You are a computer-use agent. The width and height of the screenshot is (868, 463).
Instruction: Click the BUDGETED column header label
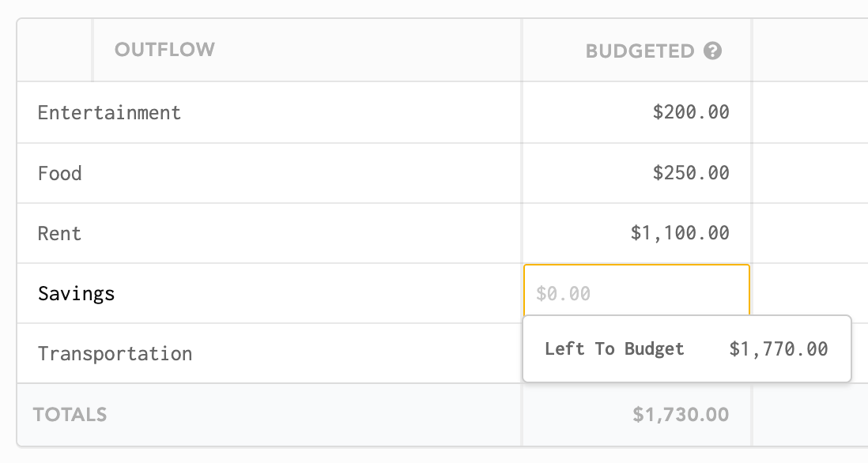pyautogui.click(x=640, y=51)
